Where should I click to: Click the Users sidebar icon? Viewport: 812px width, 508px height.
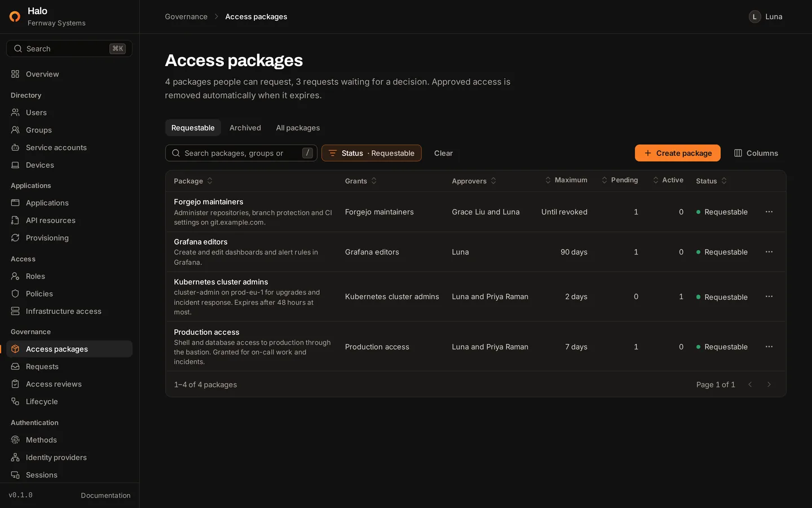click(15, 112)
